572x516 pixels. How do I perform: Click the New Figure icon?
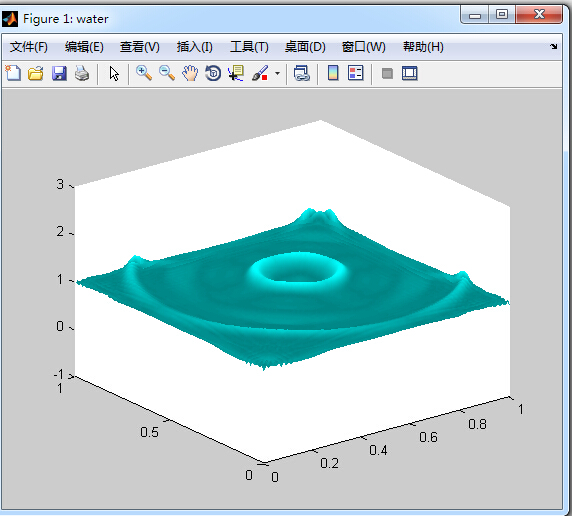click(x=13, y=73)
